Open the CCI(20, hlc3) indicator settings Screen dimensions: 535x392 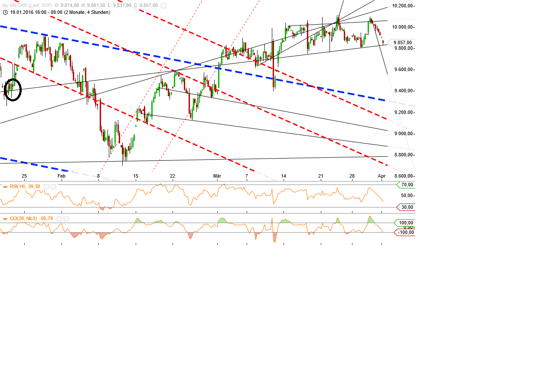[x=59, y=219]
